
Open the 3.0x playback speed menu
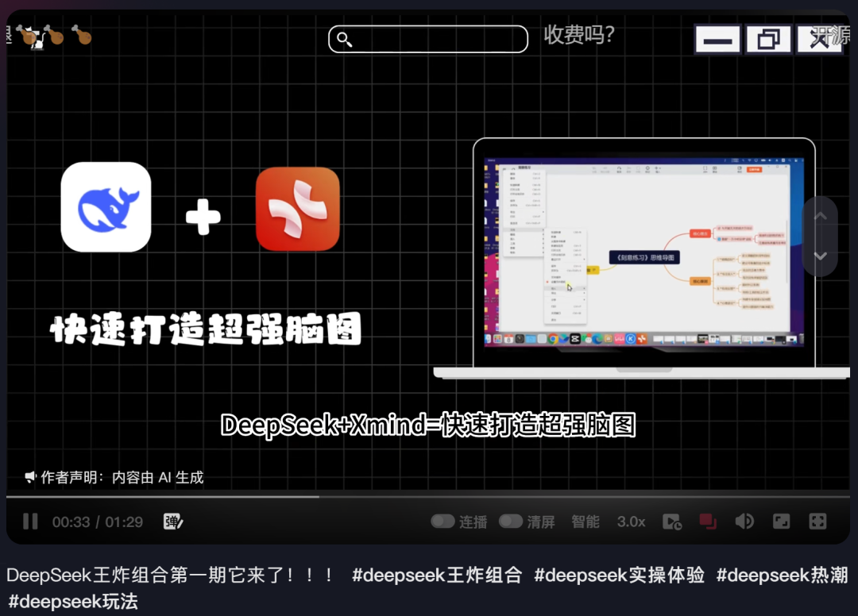click(x=631, y=522)
